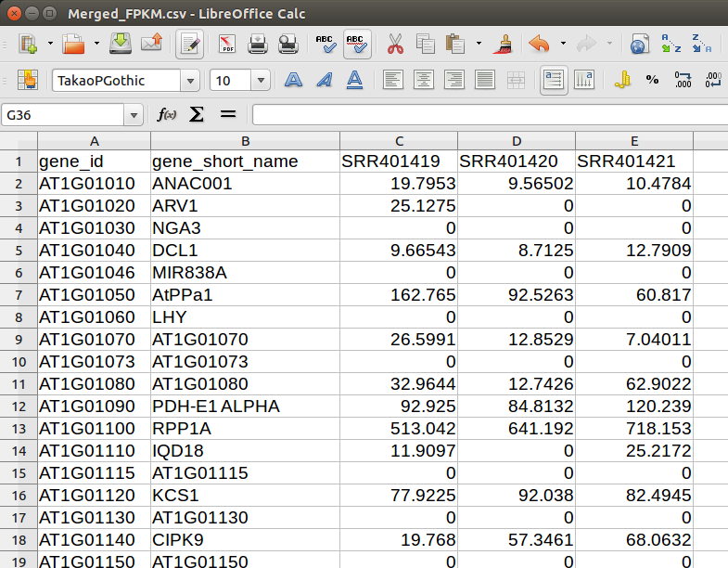Center text horizontally

pyautogui.click(x=424, y=80)
